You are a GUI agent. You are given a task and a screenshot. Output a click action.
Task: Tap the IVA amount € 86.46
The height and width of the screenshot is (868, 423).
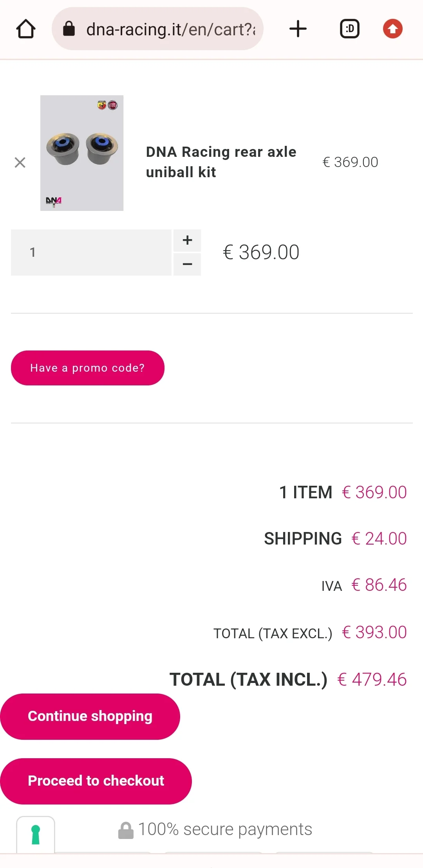(379, 585)
